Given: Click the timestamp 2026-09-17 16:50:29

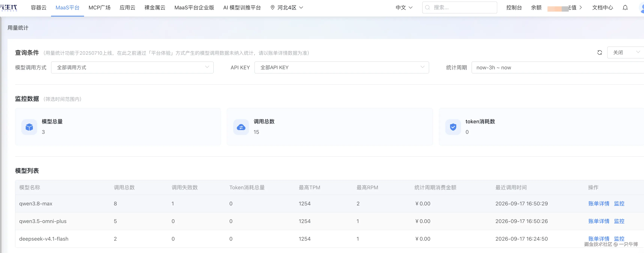Looking at the screenshot, I should pos(521,204).
